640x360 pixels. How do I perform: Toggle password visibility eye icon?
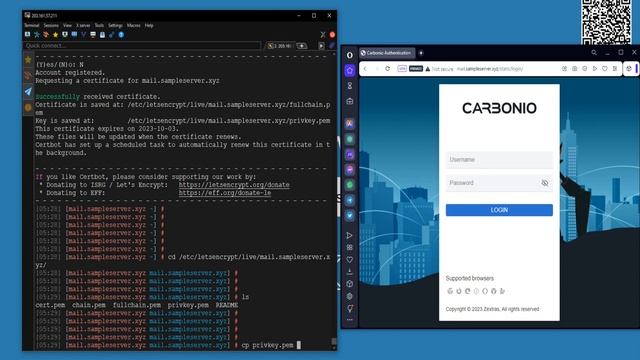tap(545, 183)
